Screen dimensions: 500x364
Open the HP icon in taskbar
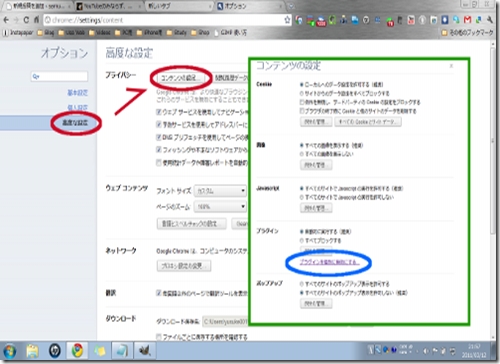(x=55, y=351)
